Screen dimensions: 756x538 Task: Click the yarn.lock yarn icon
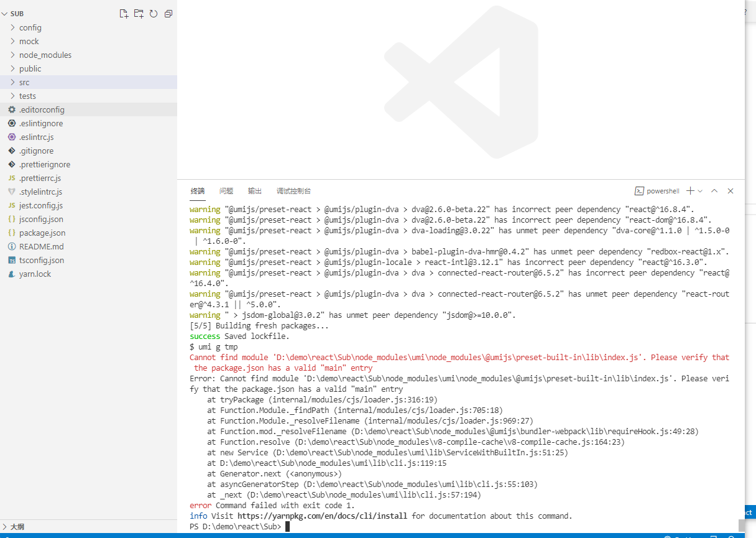(x=12, y=274)
